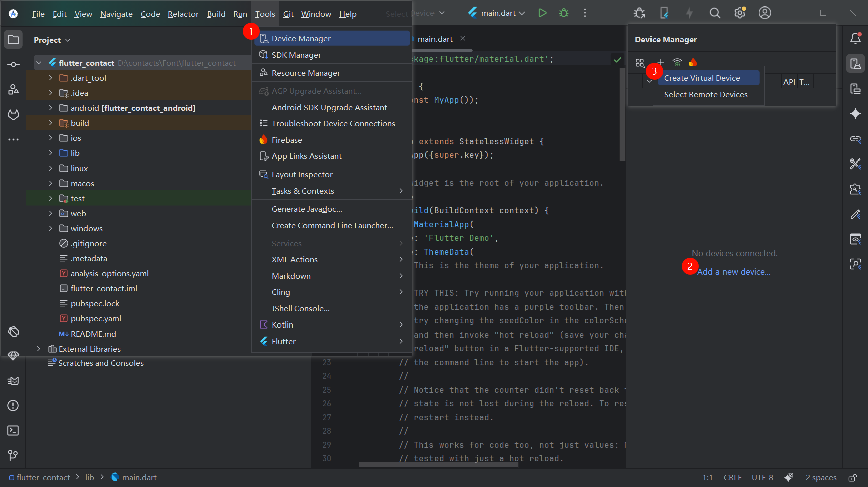868x487 pixels.
Task: Click CRLF line separator in status bar
Action: coord(733,478)
